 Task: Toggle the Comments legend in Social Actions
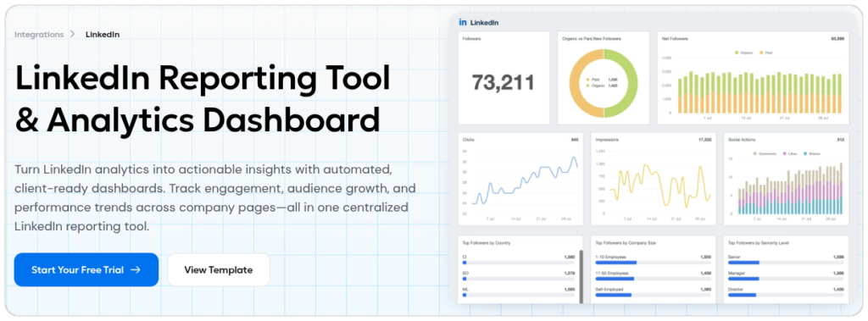765,153
